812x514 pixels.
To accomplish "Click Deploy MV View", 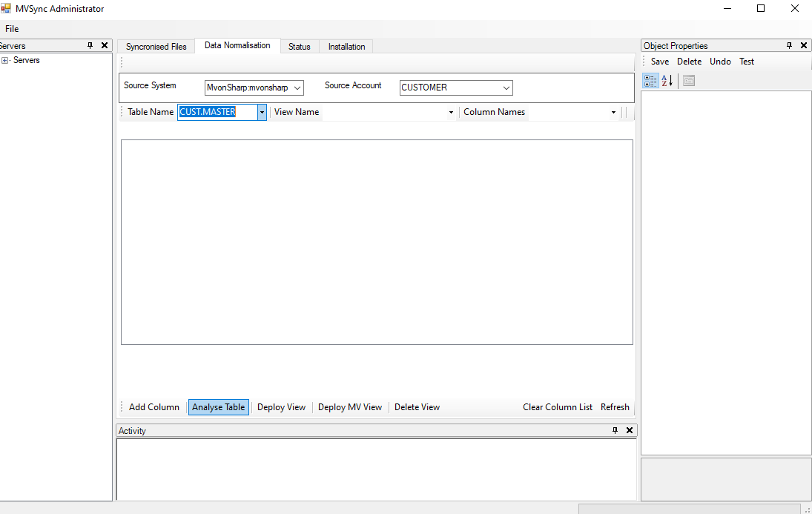I will (x=350, y=407).
